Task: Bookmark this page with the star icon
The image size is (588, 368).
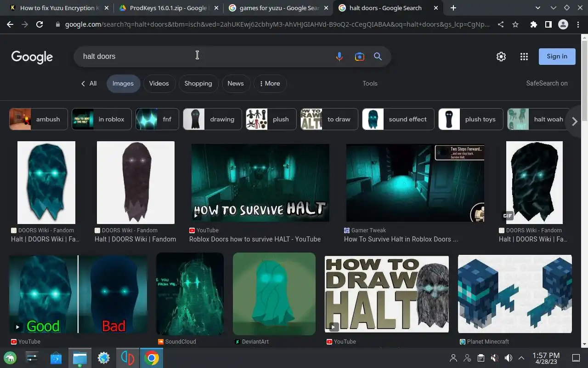Action: pos(515,25)
